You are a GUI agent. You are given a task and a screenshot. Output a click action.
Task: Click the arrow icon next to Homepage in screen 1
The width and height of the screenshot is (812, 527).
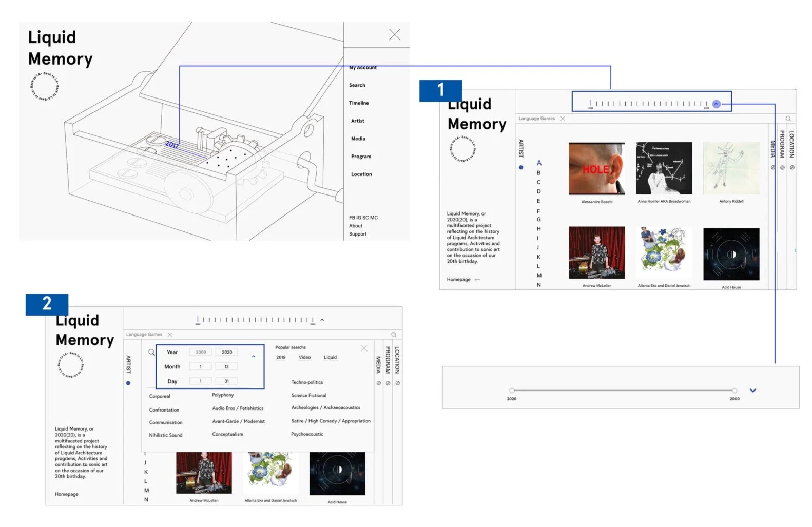click(477, 280)
